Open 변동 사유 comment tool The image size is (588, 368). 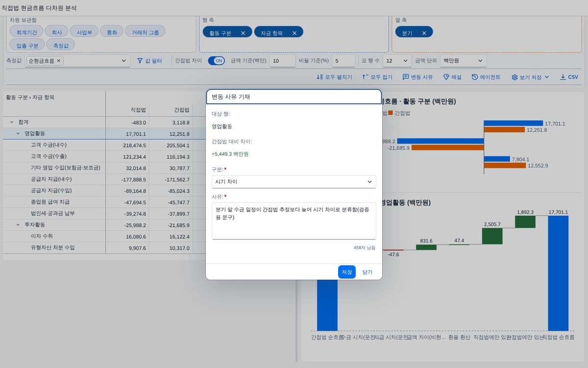(x=418, y=77)
